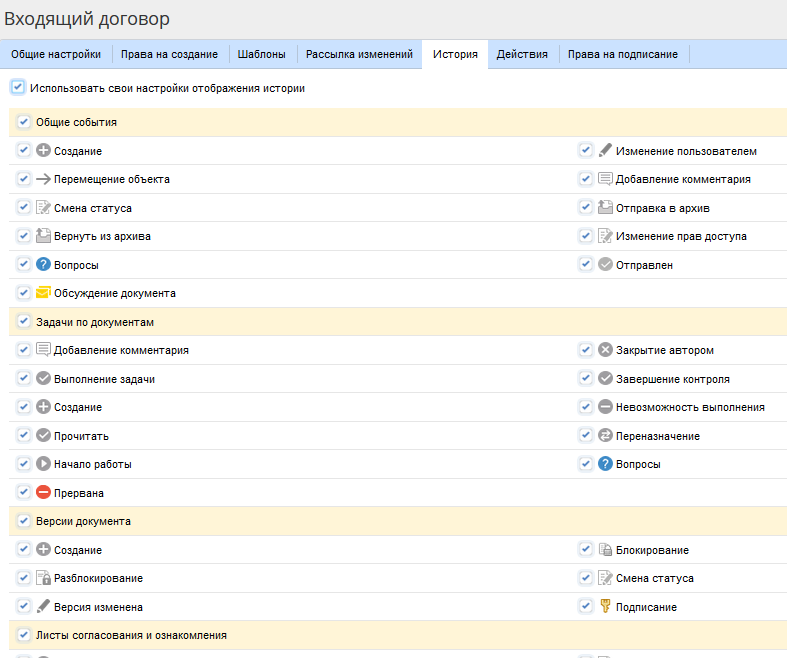
Task: Click the swap icon beside Переназначение
Action: pyautogui.click(x=605, y=436)
